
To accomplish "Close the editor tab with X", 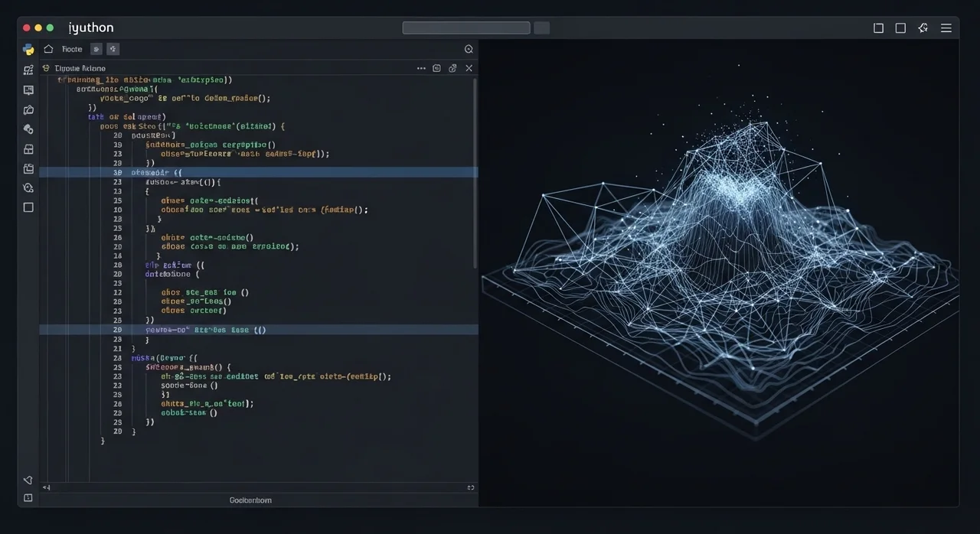I will [469, 68].
